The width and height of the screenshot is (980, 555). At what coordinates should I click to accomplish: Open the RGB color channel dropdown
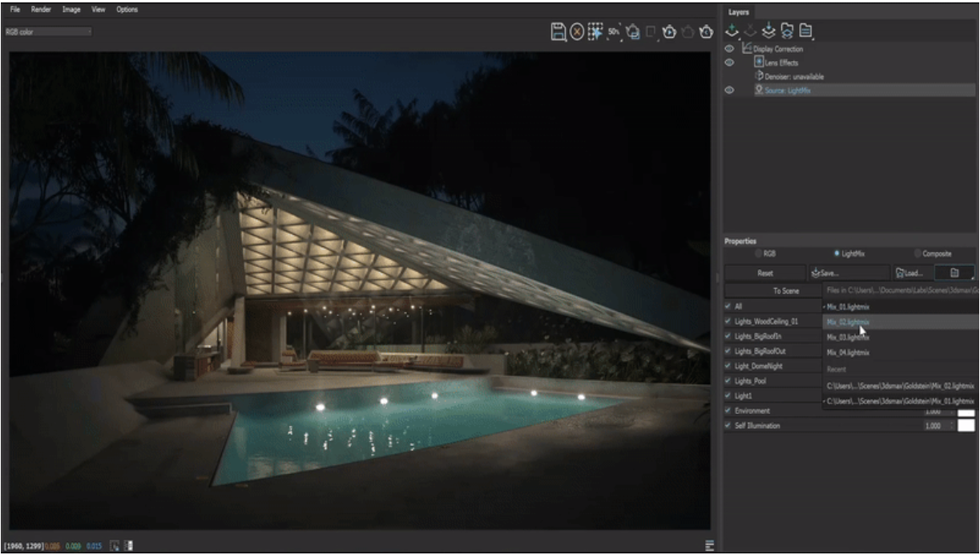(48, 33)
